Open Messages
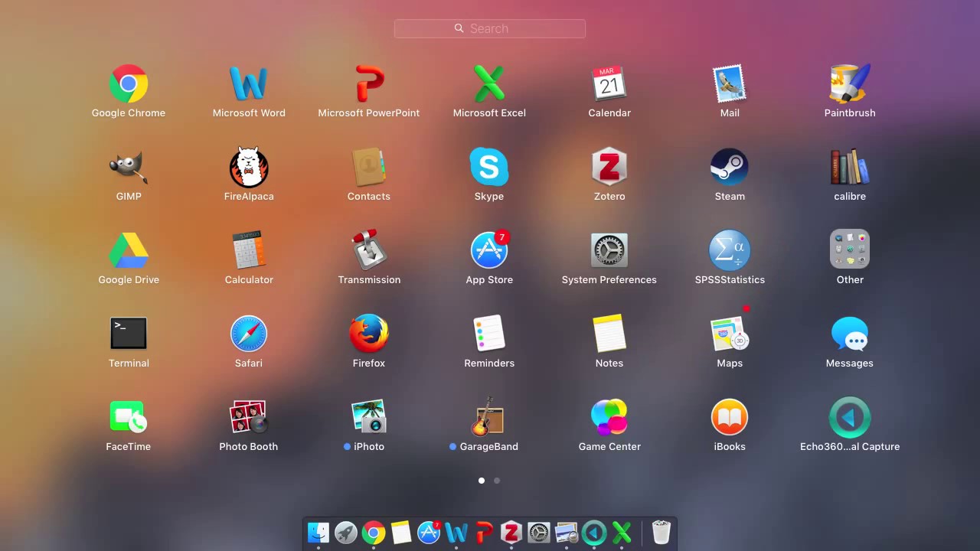This screenshot has height=551, width=980. click(x=850, y=334)
